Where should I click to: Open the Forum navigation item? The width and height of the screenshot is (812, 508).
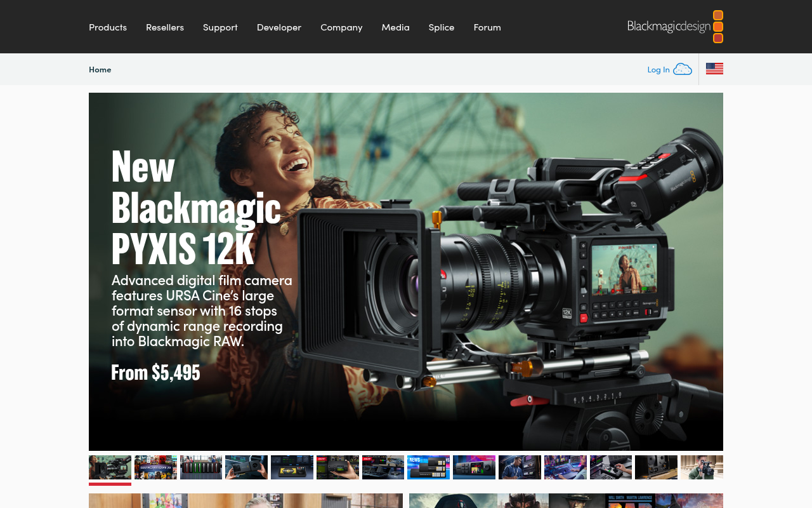click(x=487, y=27)
